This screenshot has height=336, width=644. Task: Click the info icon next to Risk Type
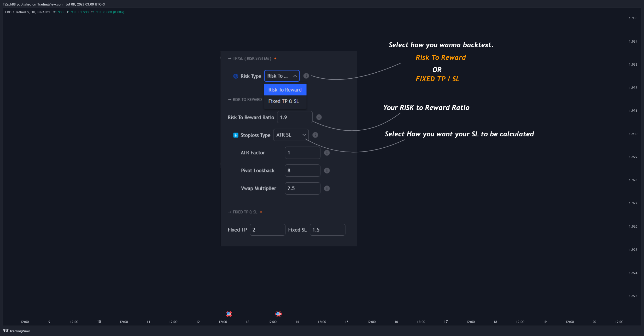(306, 76)
